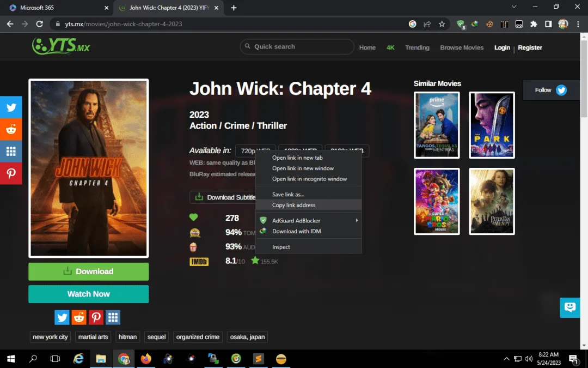Select Open link in new tab
Viewport: 588px width, 368px height.
point(309,158)
